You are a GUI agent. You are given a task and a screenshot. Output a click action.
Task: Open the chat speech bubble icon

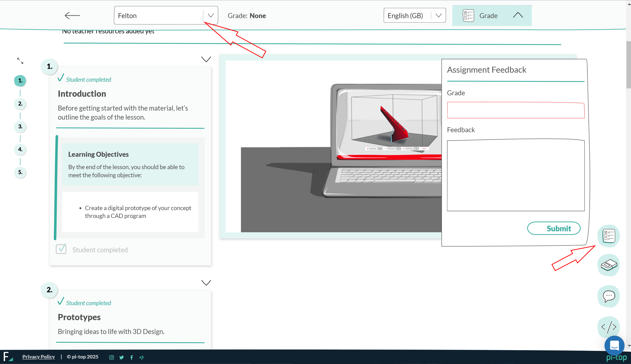coord(609,296)
